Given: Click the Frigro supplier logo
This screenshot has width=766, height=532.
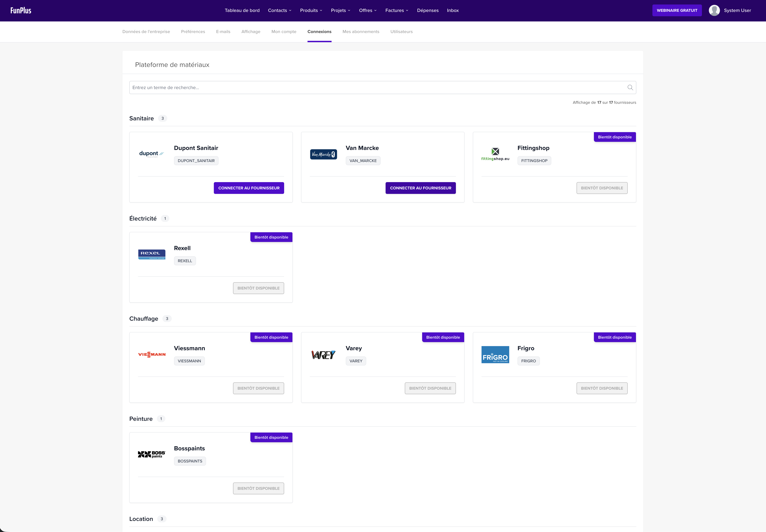Looking at the screenshot, I should pyautogui.click(x=495, y=354).
